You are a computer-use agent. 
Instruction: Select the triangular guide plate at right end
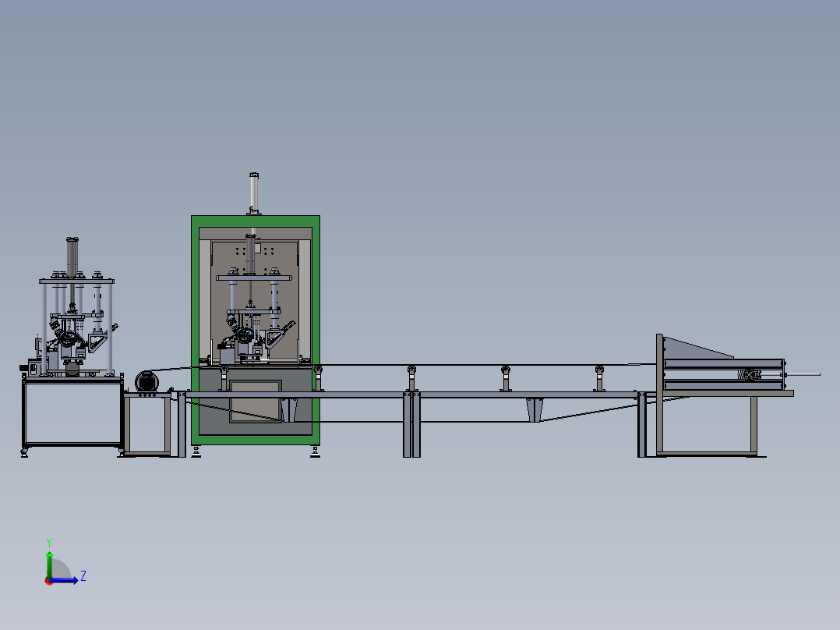pyautogui.click(x=698, y=347)
